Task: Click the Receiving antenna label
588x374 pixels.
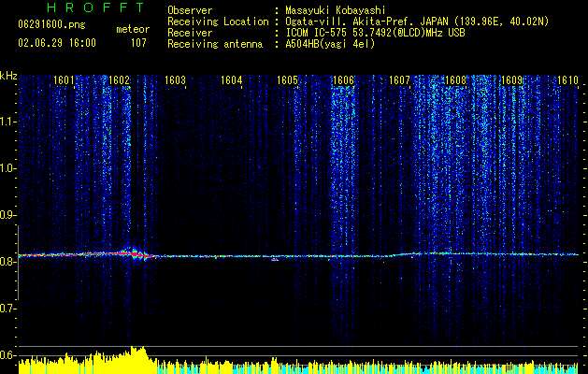Action: click(x=215, y=44)
